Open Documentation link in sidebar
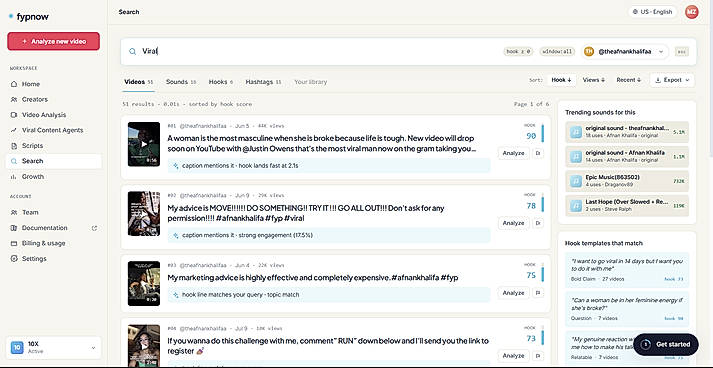The image size is (713, 368). [x=45, y=228]
